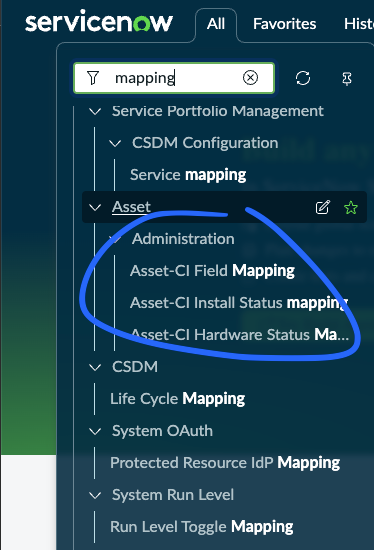Collapse the CSDM section chevron
Image resolution: width=374 pixels, height=550 pixels.
95,367
